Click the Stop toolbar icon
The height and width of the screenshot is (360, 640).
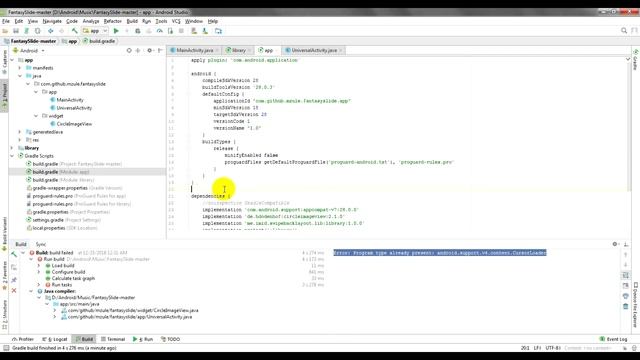181,31
